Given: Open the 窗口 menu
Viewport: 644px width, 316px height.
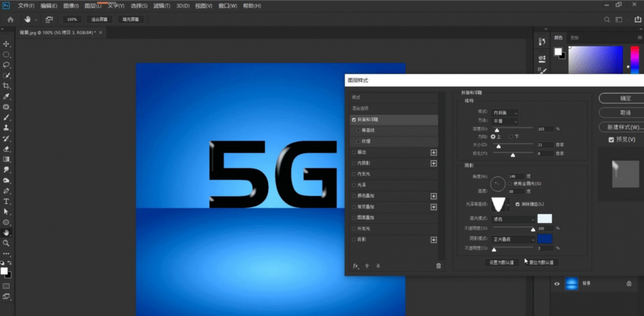Looking at the screenshot, I should [x=228, y=6].
